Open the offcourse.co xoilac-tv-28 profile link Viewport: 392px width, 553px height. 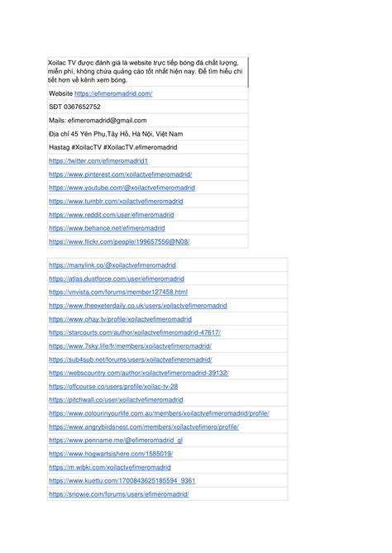click(x=113, y=387)
